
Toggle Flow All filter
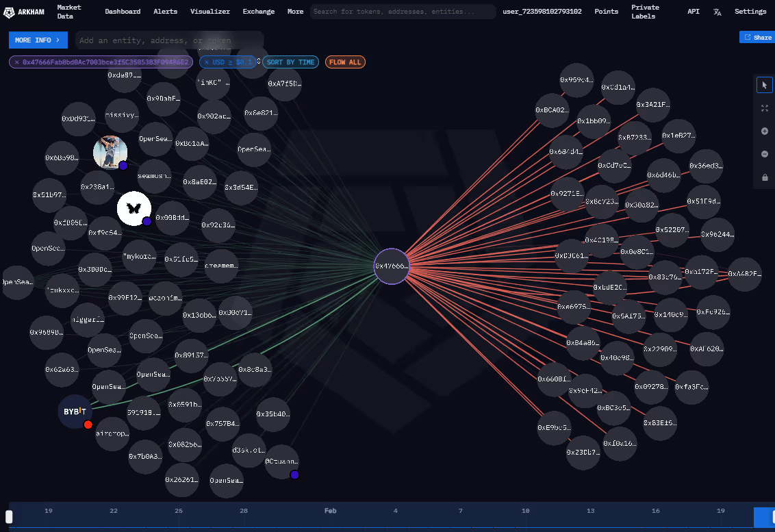coord(345,62)
